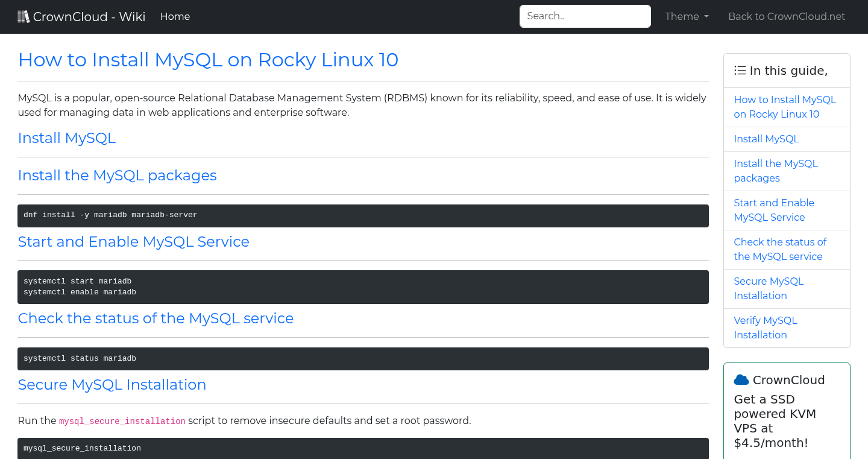
Task: Jump to Secure MySQL Installation sidebar entry
Action: (x=768, y=288)
